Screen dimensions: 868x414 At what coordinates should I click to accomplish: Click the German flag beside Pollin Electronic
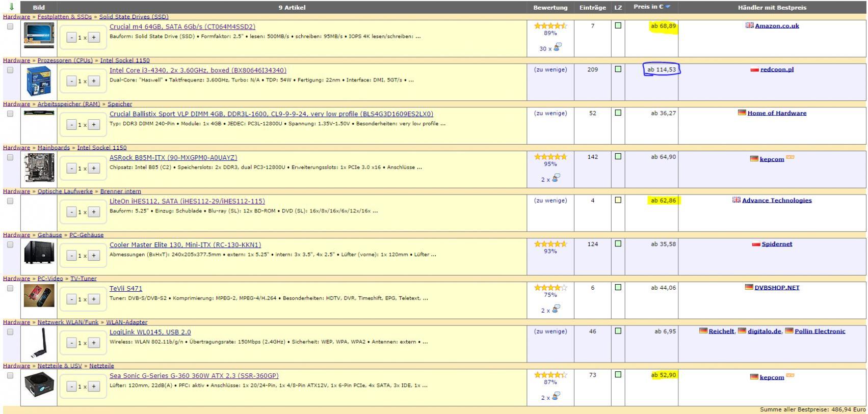pos(789,331)
